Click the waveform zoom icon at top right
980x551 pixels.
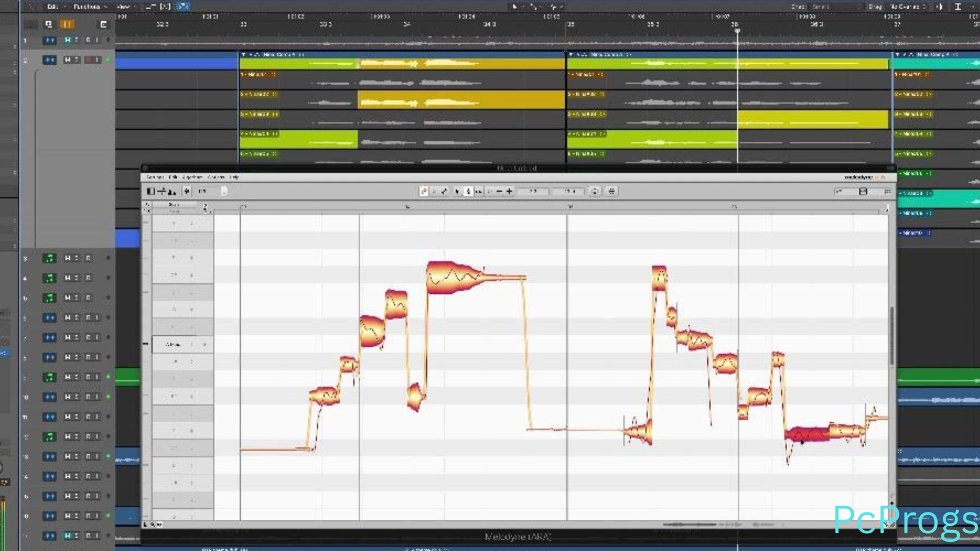tap(940, 6)
